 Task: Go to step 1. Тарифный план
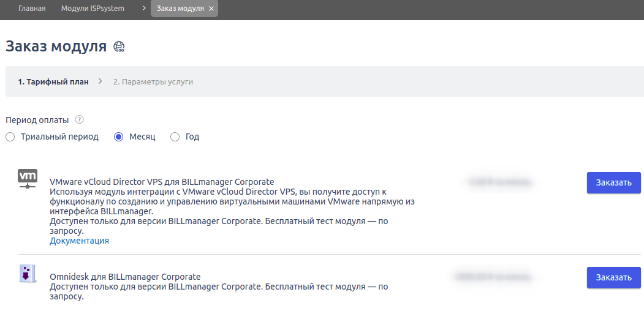point(53,81)
